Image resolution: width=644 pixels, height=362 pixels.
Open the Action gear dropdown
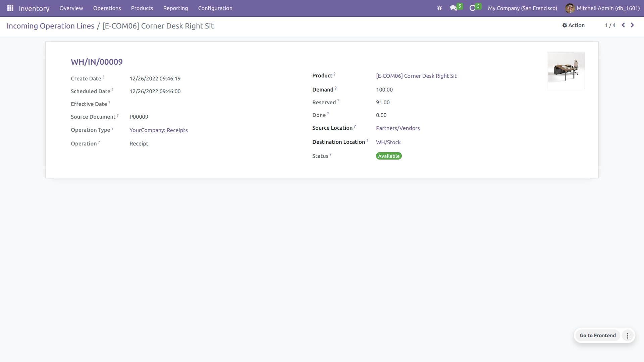574,25
